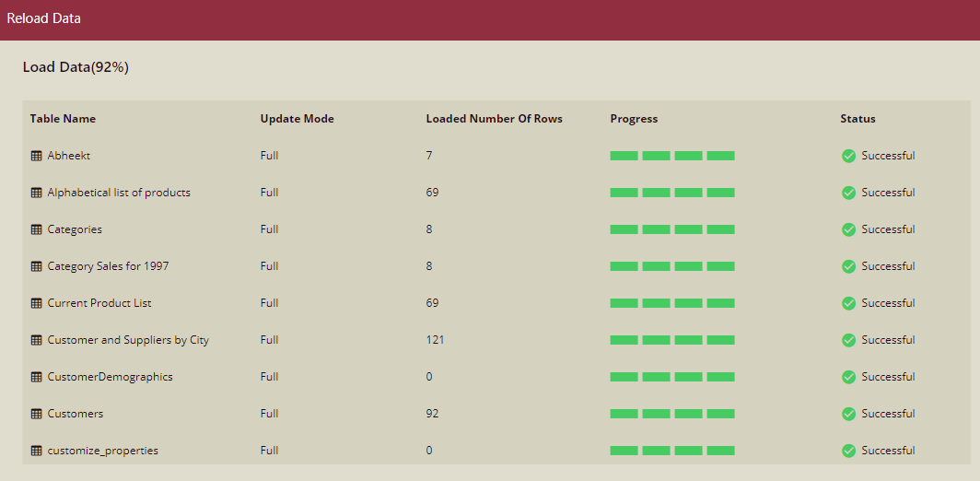Click the Reload Data title bar text
This screenshot has height=481, width=980.
(44, 18)
